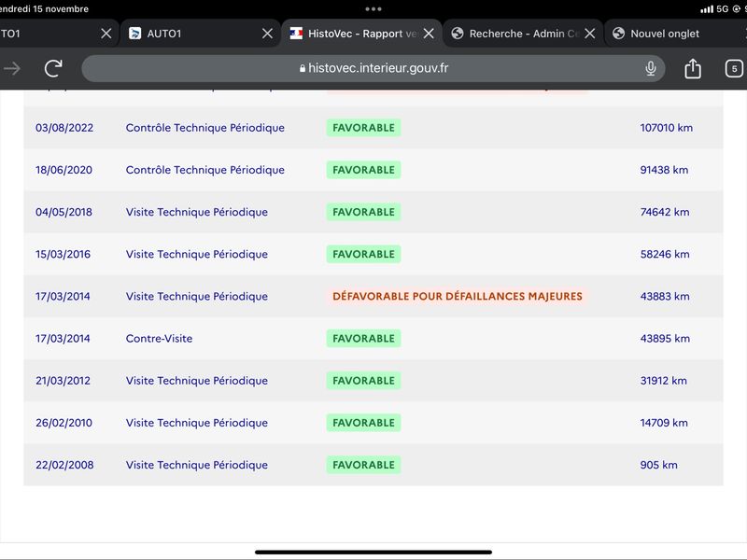Screen dimensions: 747x560
Task: Tap the histovec.interieur.gouv.fr address field
Action: [x=373, y=68]
